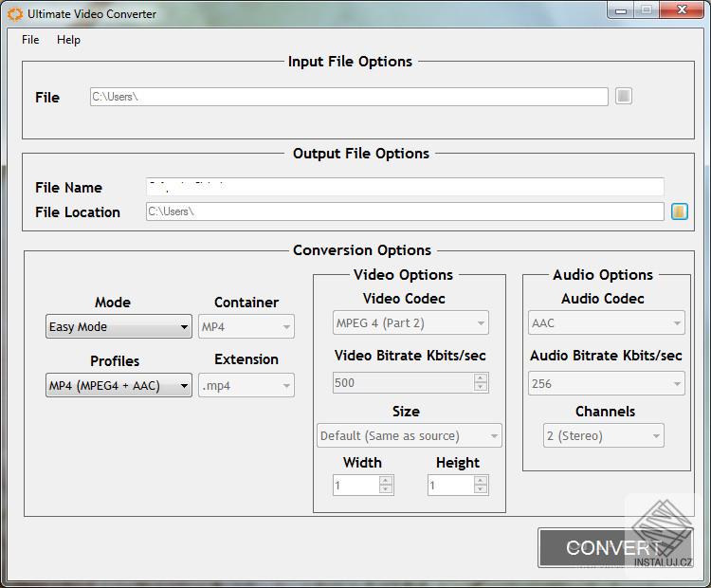Click the 'File Location' label

[78, 211]
